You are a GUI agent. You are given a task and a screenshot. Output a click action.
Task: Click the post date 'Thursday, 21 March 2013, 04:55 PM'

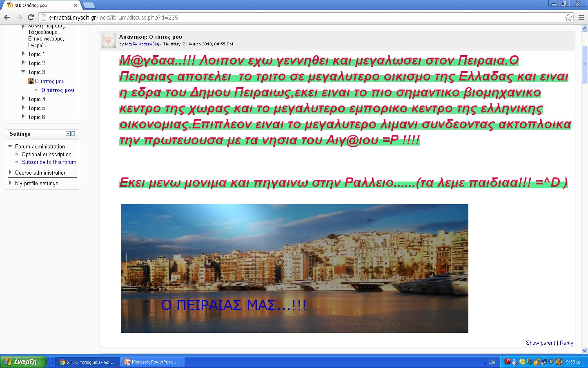click(x=198, y=44)
